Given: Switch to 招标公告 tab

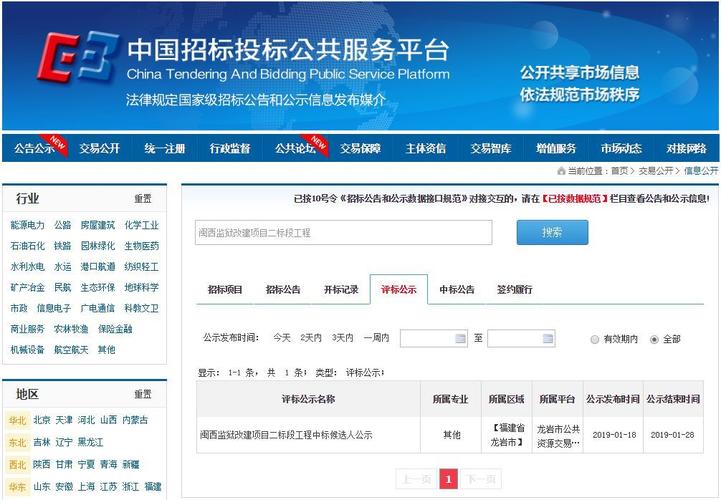Looking at the screenshot, I should 283,289.
